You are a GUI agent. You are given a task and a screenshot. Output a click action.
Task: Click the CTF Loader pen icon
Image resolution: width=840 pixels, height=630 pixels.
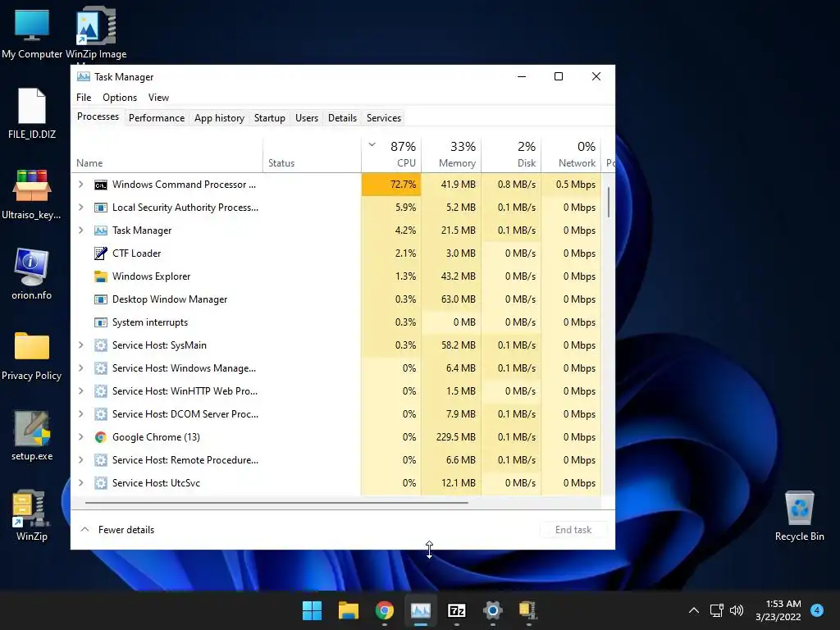(101, 253)
